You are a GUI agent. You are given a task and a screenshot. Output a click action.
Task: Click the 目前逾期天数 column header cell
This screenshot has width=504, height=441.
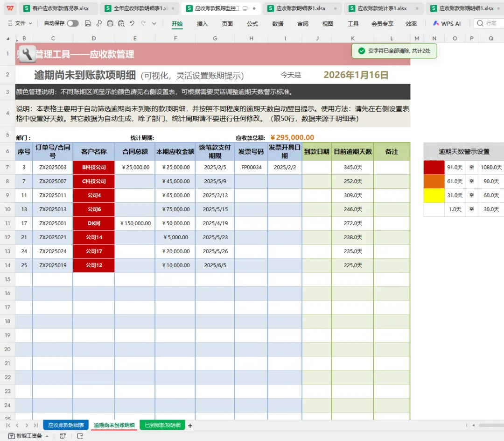coord(353,151)
